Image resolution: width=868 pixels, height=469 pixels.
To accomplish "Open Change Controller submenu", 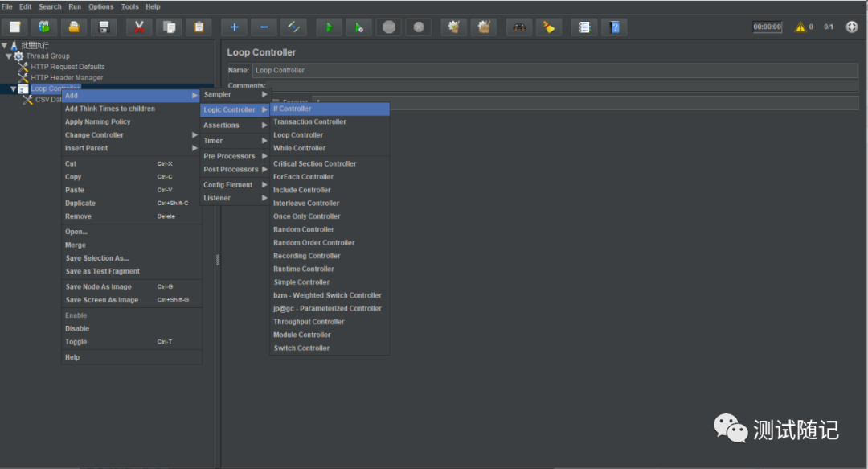I will click(131, 135).
